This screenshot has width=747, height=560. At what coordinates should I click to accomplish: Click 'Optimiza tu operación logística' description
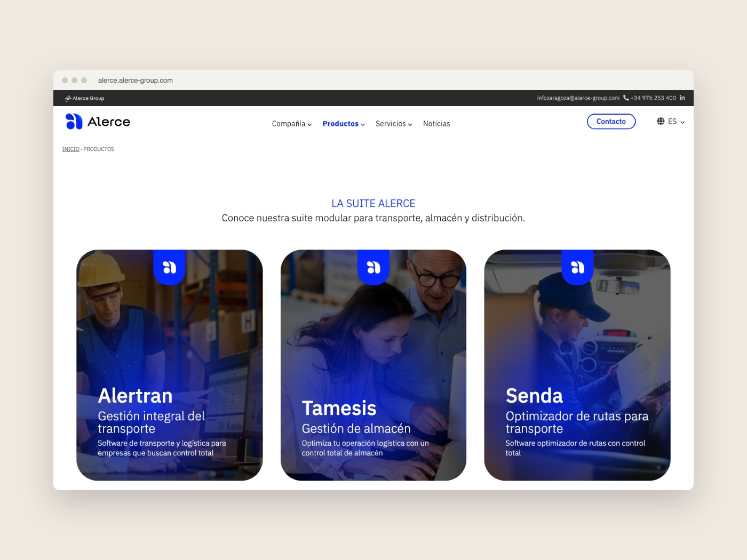(365, 448)
